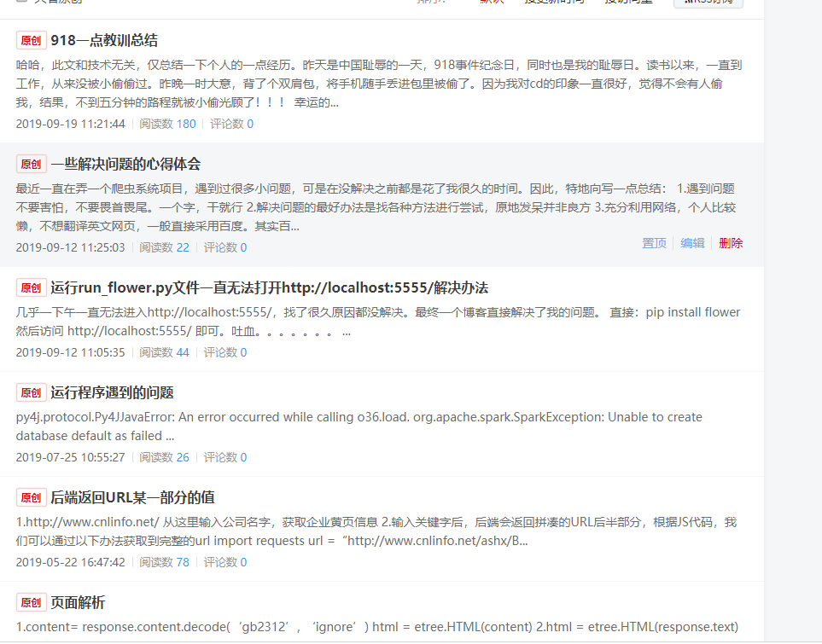Open the article '运行程序遇到的问题'
Screen dimensions: 822x644
click(x=112, y=392)
